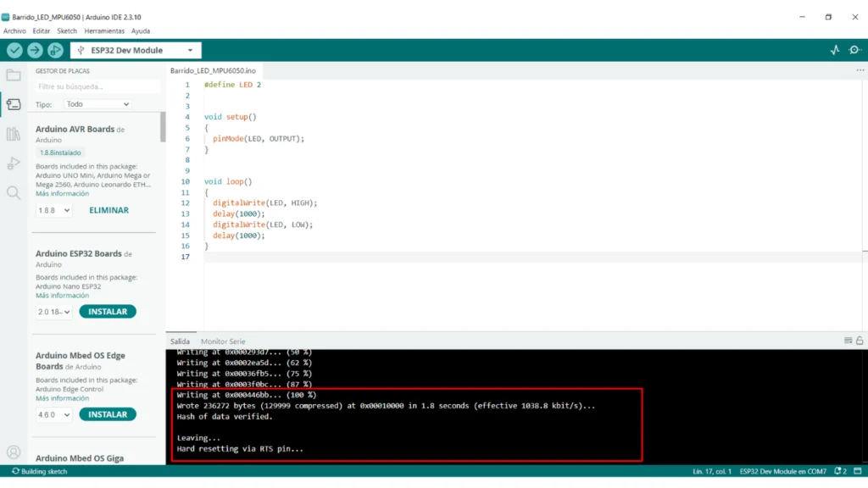Viewport: 868px width, 488px height.
Task: Click the boards search filter field
Action: pos(97,86)
